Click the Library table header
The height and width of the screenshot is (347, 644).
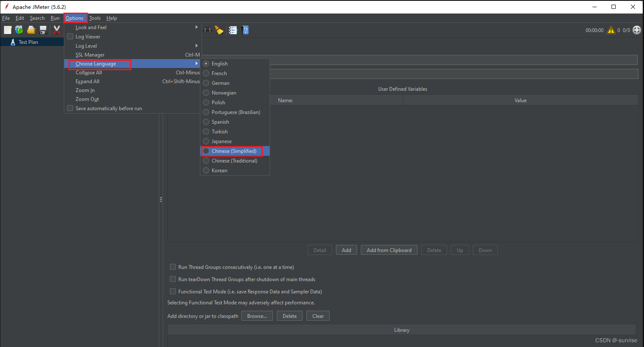(402, 330)
